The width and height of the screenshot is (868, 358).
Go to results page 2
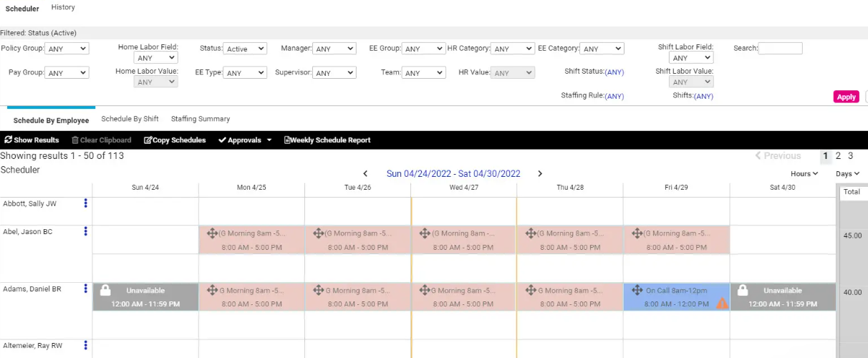(x=839, y=155)
